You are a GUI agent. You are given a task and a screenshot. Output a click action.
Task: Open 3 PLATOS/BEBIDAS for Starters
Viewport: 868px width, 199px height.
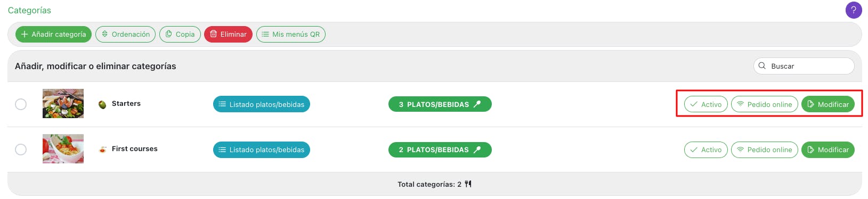pyautogui.click(x=440, y=104)
